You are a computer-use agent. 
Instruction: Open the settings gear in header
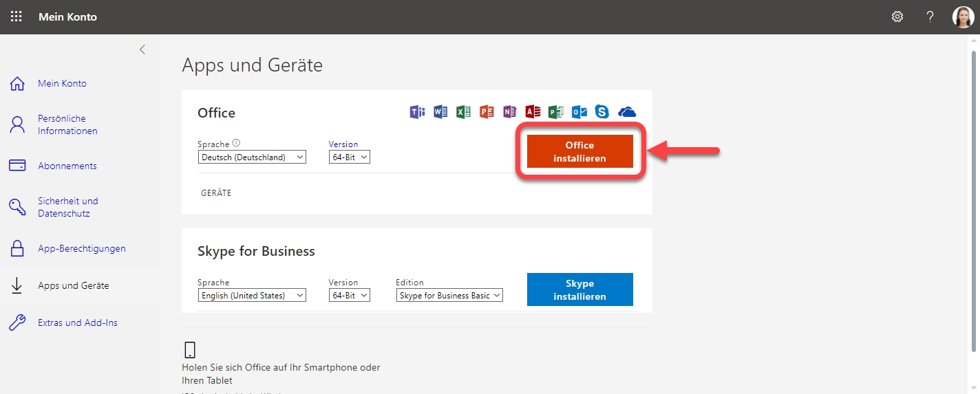point(897,17)
